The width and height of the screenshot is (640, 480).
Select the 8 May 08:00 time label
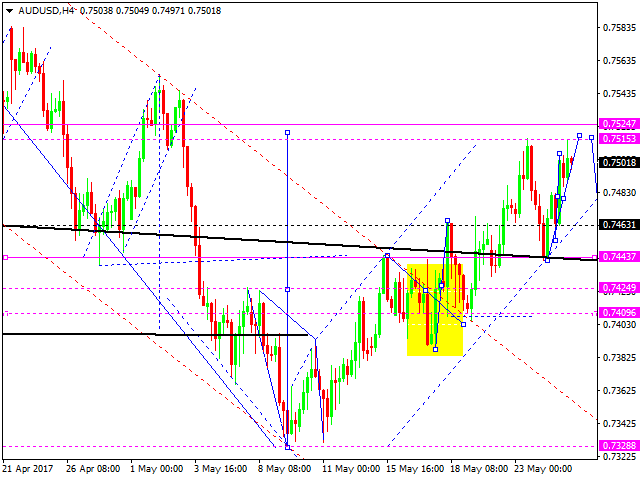point(285,469)
